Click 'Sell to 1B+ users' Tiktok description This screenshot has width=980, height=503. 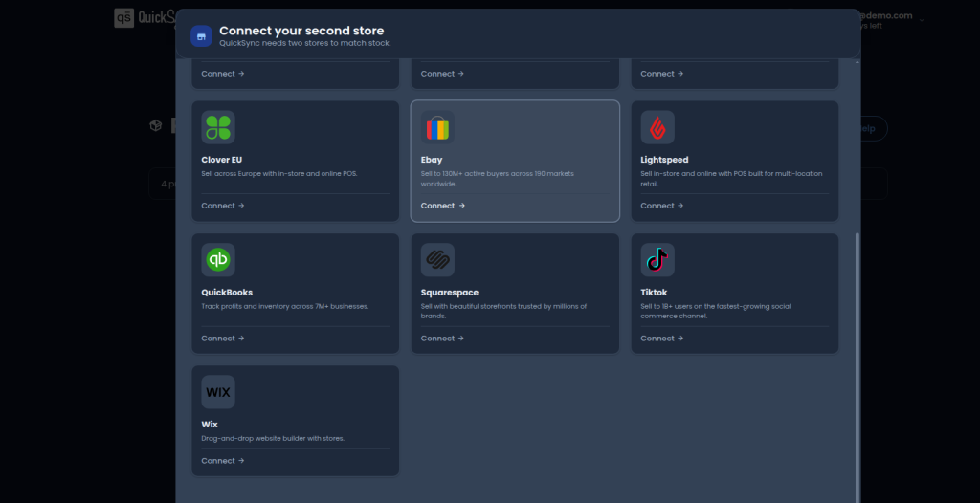715,311
